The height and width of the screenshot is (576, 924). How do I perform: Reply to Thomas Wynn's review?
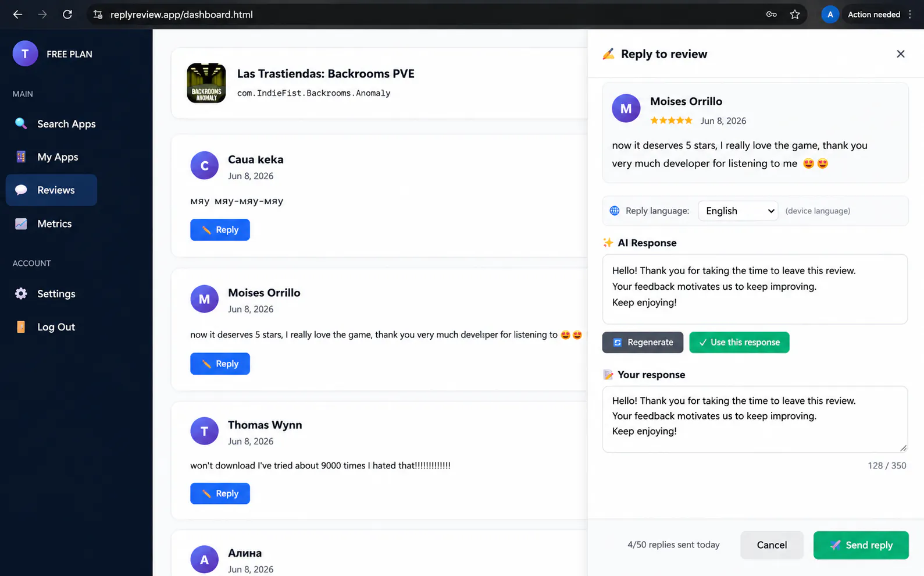220,493
